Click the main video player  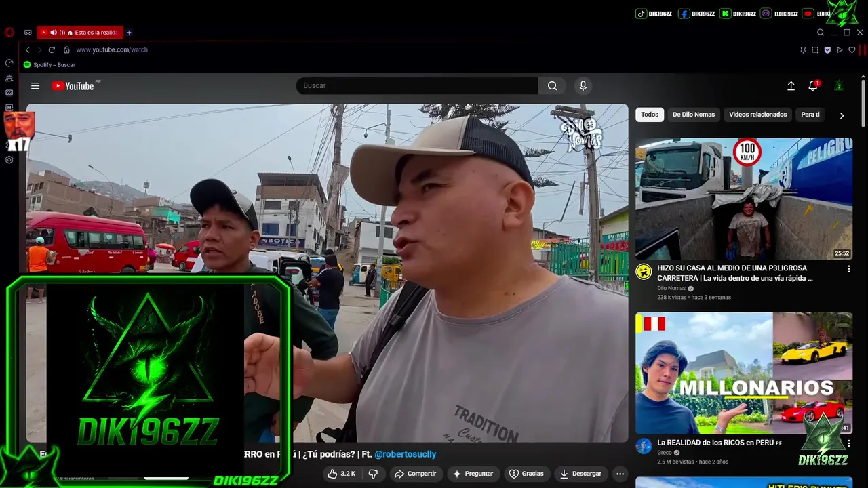pyautogui.click(x=327, y=272)
